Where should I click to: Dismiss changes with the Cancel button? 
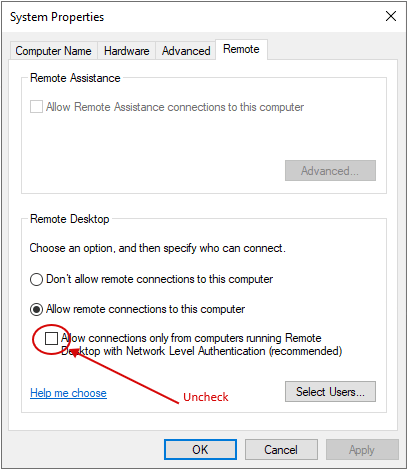click(x=281, y=450)
